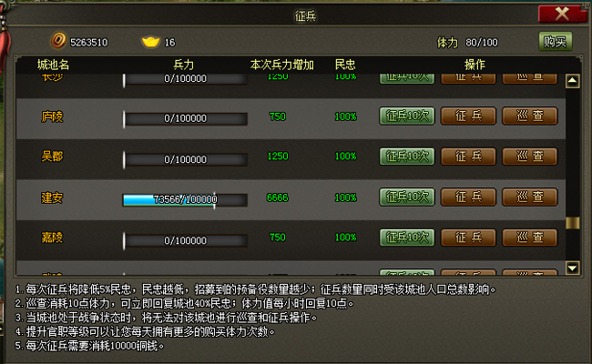
Task: Click 征兵10次 for 吴郡 city
Action: click(407, 157)
